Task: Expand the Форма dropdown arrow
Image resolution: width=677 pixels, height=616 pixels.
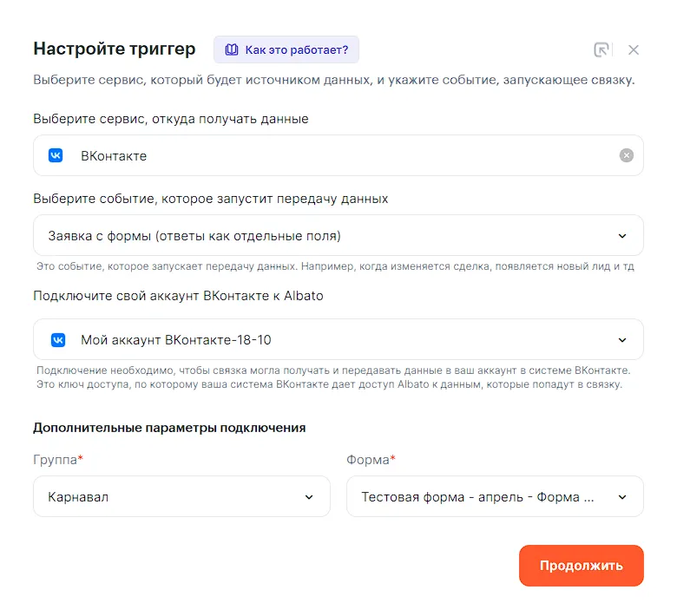Action: pos(622,497)
